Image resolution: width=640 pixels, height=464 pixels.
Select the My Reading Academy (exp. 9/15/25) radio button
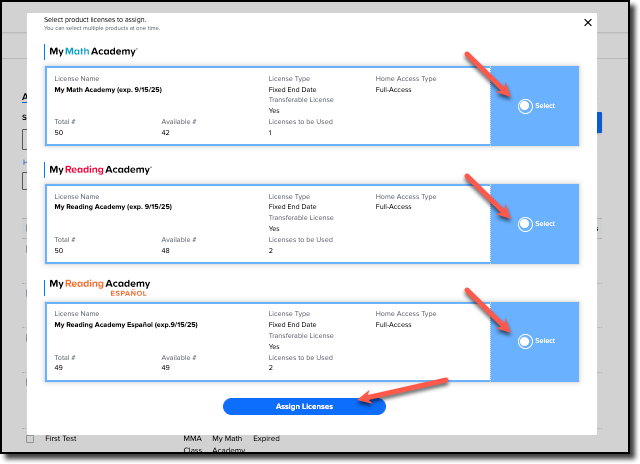coord(525,224)
